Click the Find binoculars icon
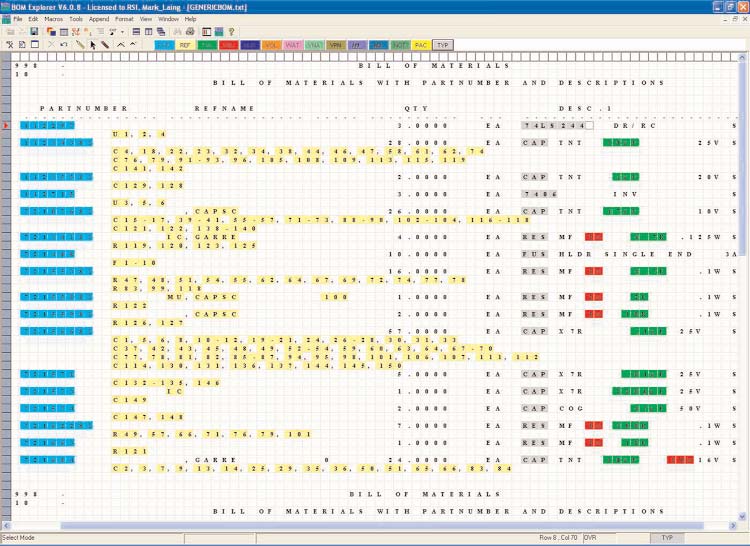Viewport: 750px width, 546px height. (178, 32)
